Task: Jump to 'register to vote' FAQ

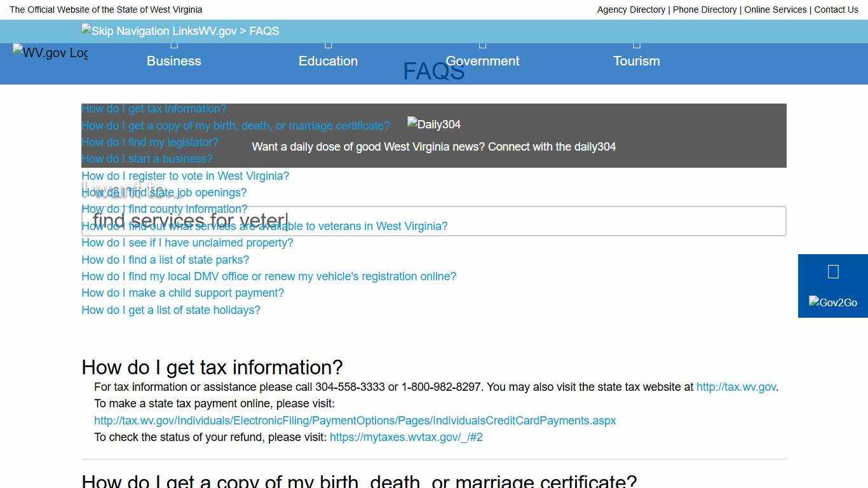Action: click(185, 176)
